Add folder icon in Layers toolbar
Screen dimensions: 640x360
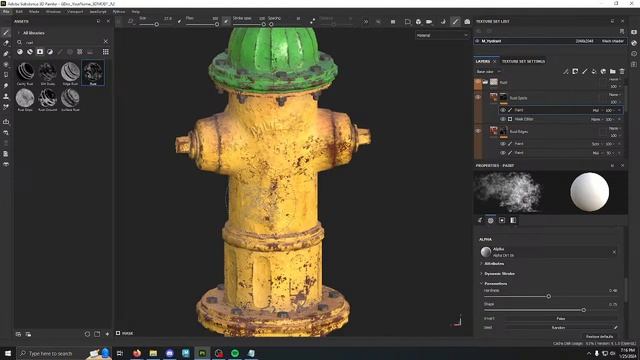(613, 71)
